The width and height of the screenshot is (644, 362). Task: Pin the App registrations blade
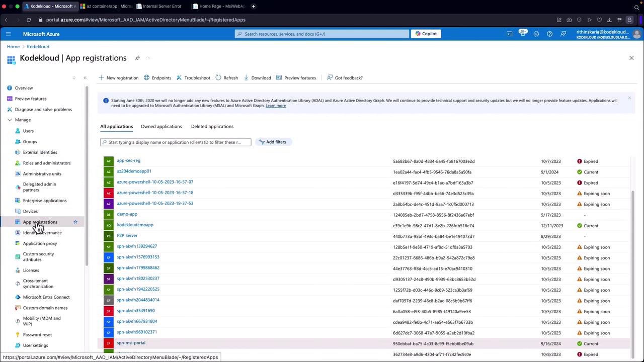[x=137, y=58]
